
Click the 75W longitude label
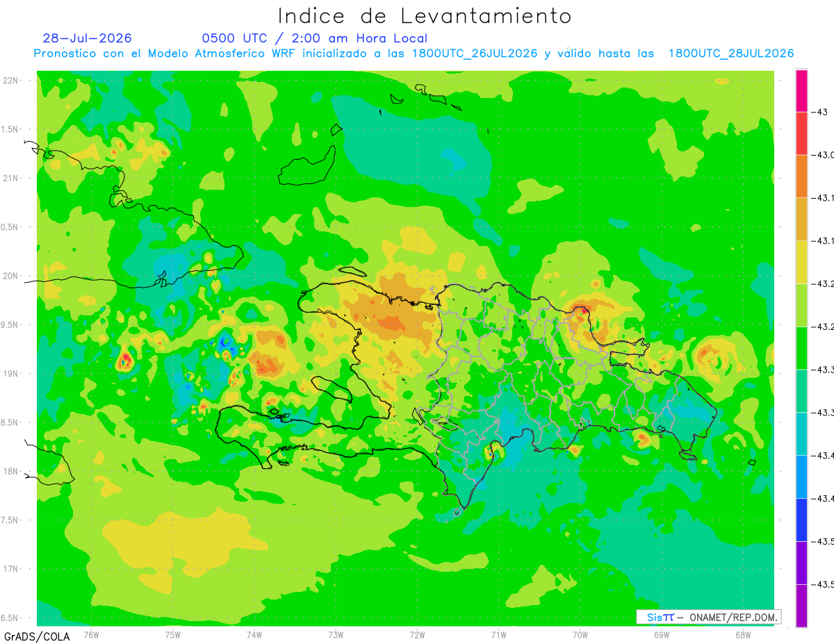pos(172,634)
